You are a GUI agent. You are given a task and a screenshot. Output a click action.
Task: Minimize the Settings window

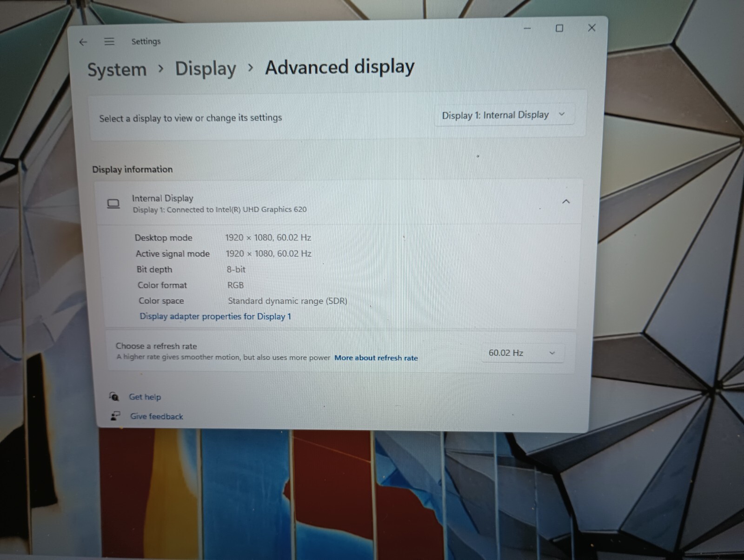pyautogui.click(x=527, y=28)
